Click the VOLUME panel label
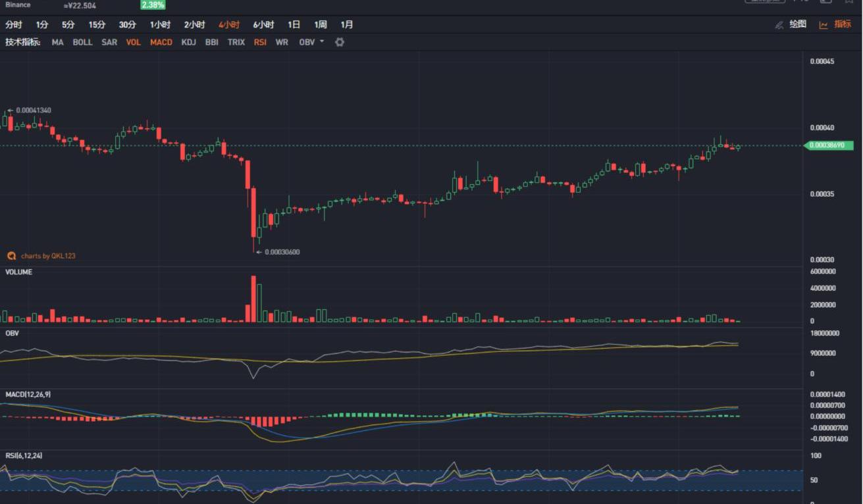 click(18, 272)
